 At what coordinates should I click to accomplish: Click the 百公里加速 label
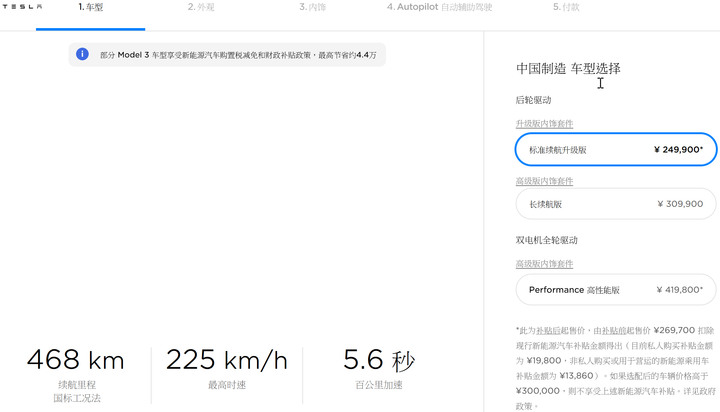[379, 385]
